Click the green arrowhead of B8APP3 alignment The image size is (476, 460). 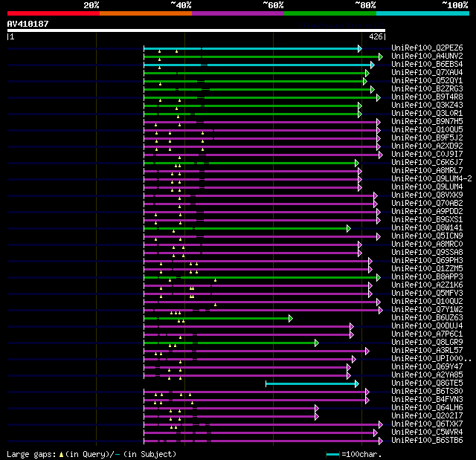point(379,277)
